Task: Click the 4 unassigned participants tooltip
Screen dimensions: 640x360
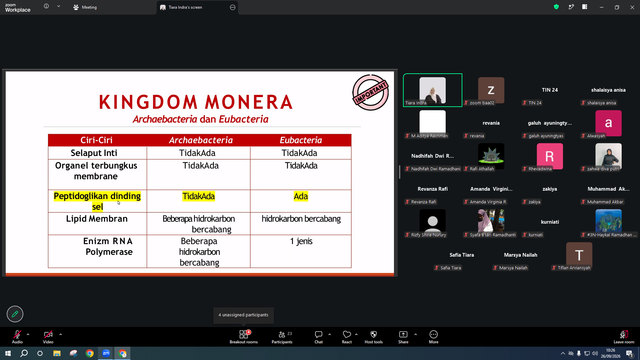Action: coord(243,315)
